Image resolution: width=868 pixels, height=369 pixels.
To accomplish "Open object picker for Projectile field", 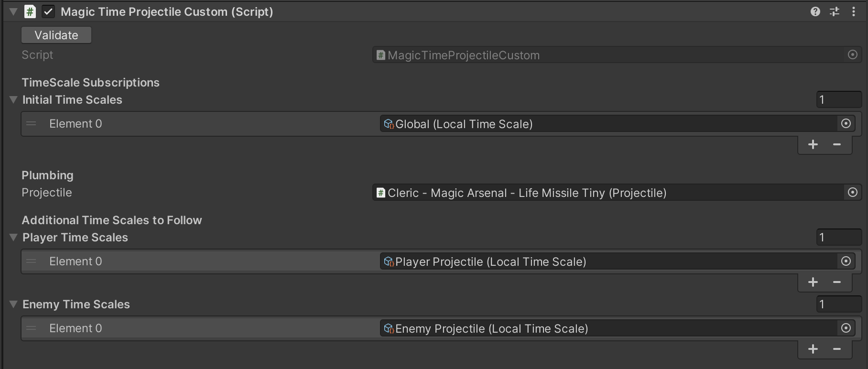I will point(852,193).
